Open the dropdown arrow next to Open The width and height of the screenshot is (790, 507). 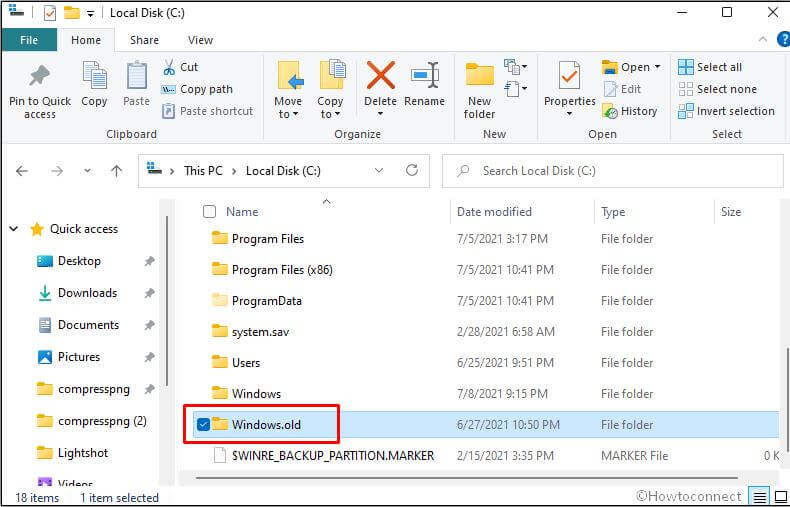657,67
